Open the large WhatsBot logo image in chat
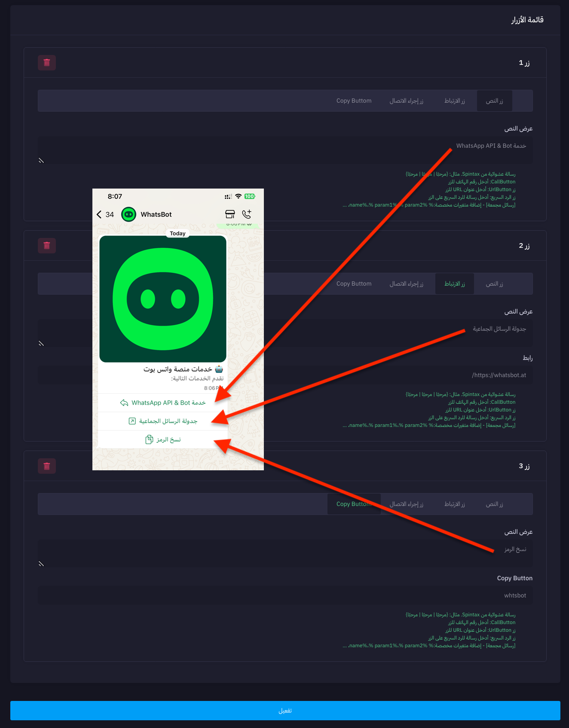The image size is (569, 728). pyautogui.click(x=163, y=299)
